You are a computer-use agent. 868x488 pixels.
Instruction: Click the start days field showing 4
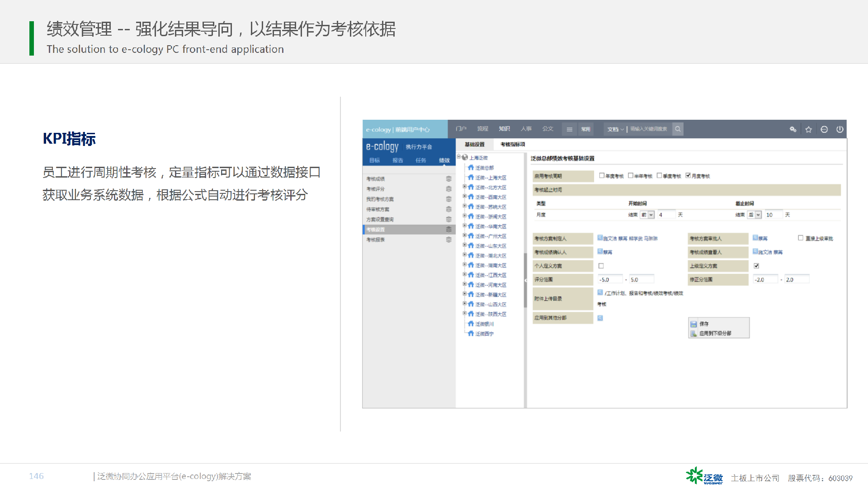(x=666, y=215)
